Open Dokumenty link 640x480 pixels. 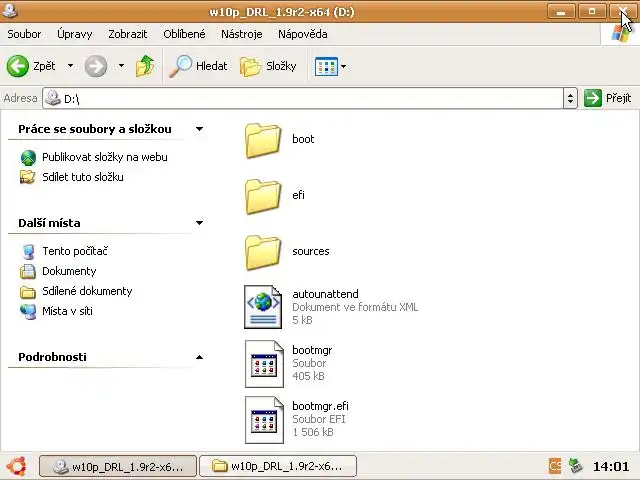[x=69, y=271]
